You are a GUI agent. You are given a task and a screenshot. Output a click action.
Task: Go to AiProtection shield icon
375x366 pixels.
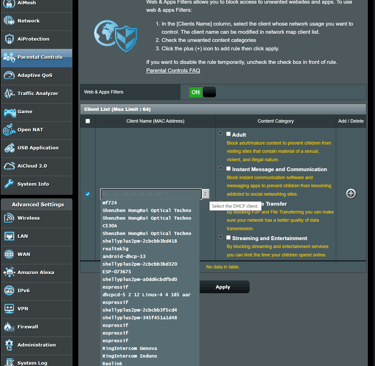click(9, 39)
